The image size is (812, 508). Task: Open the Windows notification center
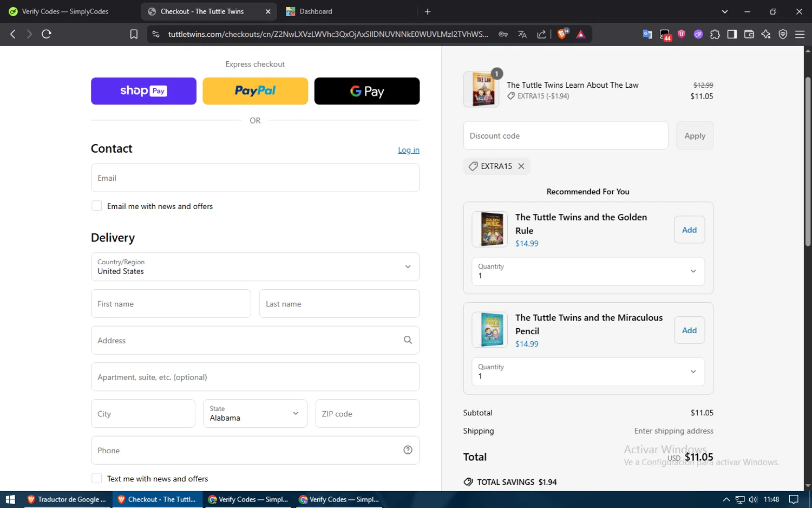(794, 499)
